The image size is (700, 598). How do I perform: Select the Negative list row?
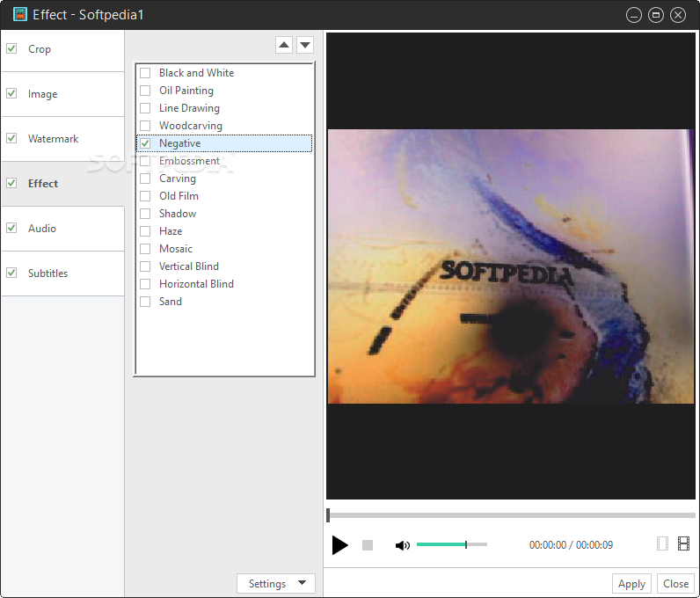pyautogui.click(x=224, y=143)
